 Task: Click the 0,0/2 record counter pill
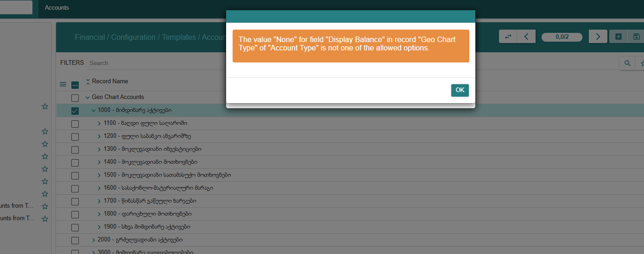[x=562, y=37]
